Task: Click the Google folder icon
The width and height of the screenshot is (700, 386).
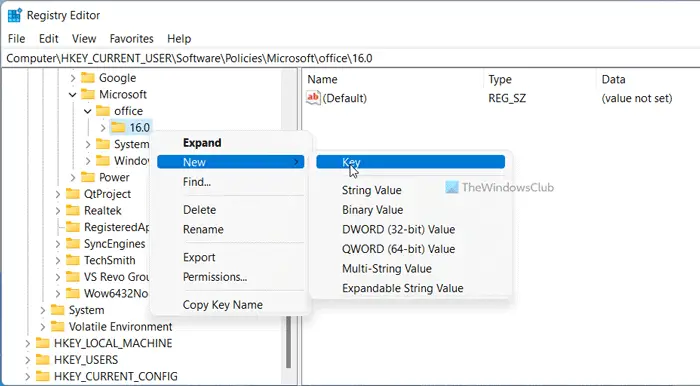Action: click(88, 78)
